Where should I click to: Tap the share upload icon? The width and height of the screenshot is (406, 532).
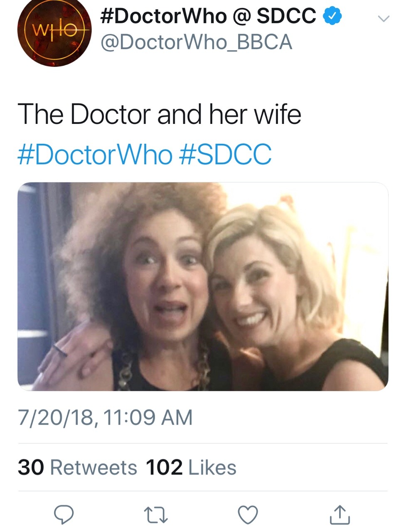[x=340, y=515]
